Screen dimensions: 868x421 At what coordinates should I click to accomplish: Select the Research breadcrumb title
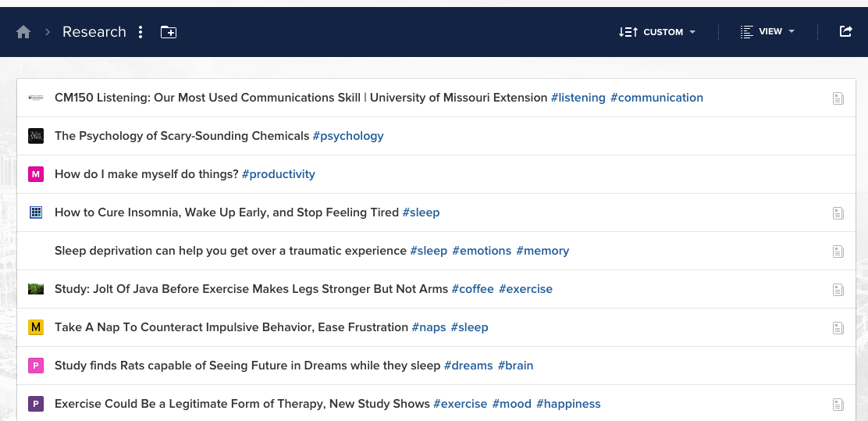(x=94, y=32)
